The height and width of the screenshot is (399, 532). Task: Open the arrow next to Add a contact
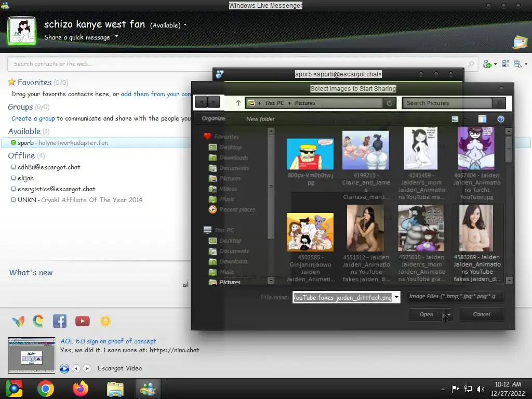click(495, 64)
